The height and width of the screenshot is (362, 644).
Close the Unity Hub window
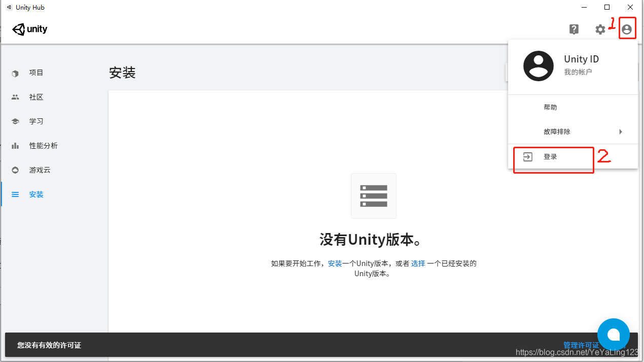click(630, 7)
